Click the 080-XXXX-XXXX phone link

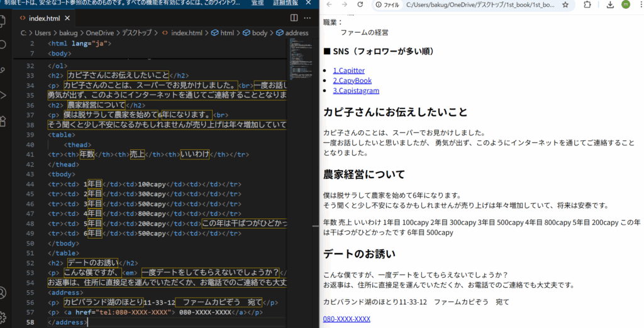tap(347, 319)
